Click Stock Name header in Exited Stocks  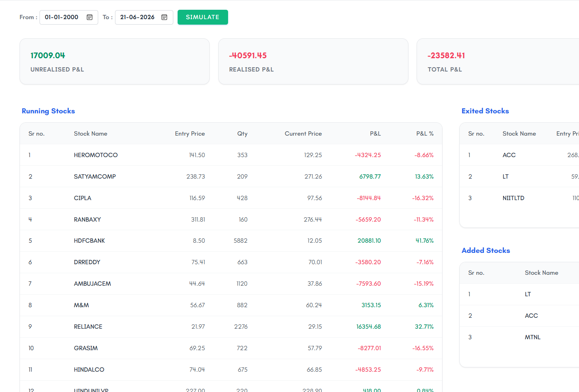point(519,134)
